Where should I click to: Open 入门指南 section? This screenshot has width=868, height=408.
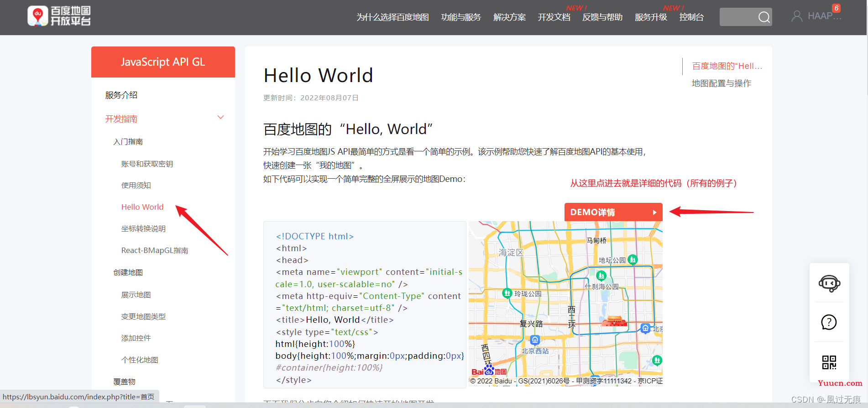pos(128,142)
